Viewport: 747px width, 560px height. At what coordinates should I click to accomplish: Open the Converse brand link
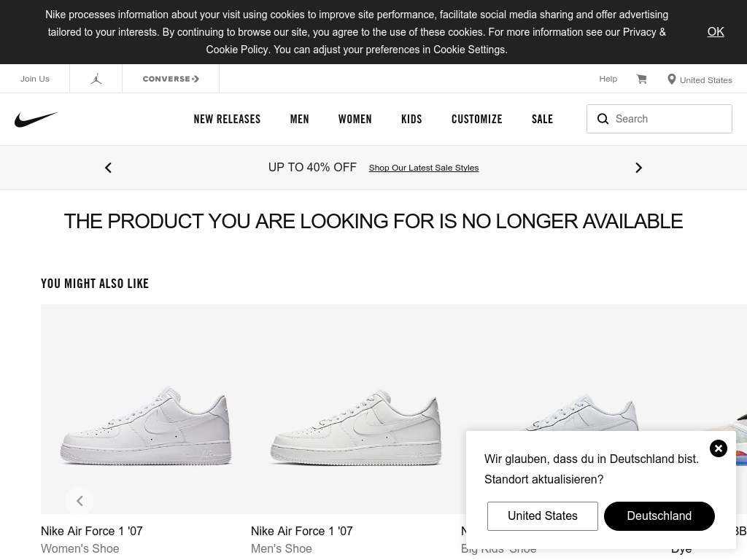(x=171, y=79)
